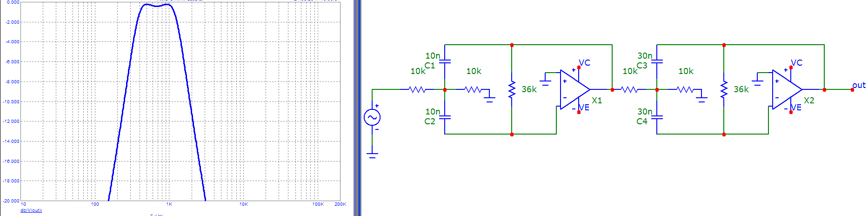Select capacitor C3 symbol
This screenshot has width=868, height=216.
point(657,61)
